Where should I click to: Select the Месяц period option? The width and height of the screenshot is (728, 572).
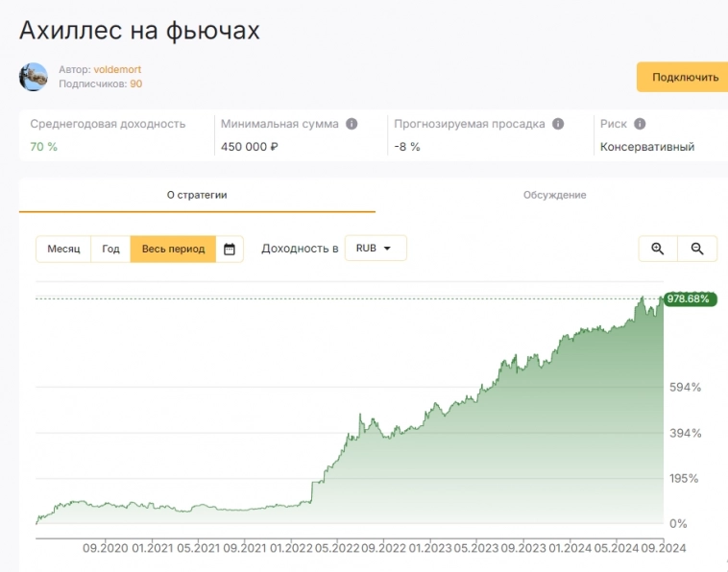tap(64, 250)
